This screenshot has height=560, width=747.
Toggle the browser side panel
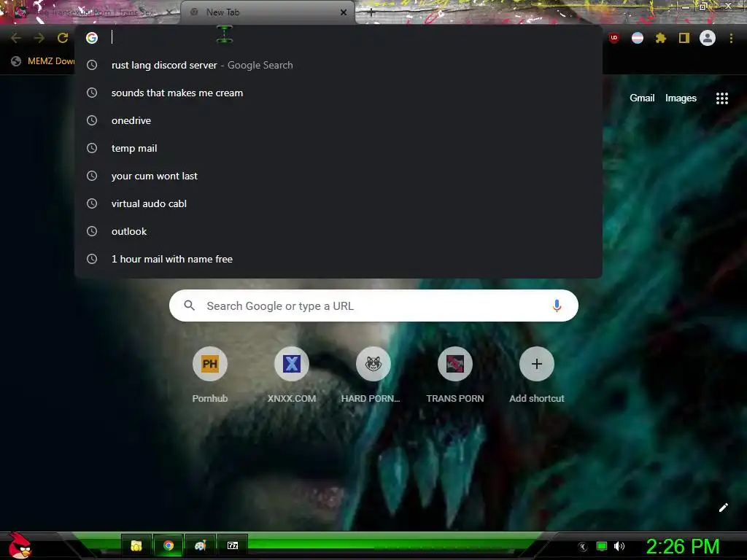684,38
